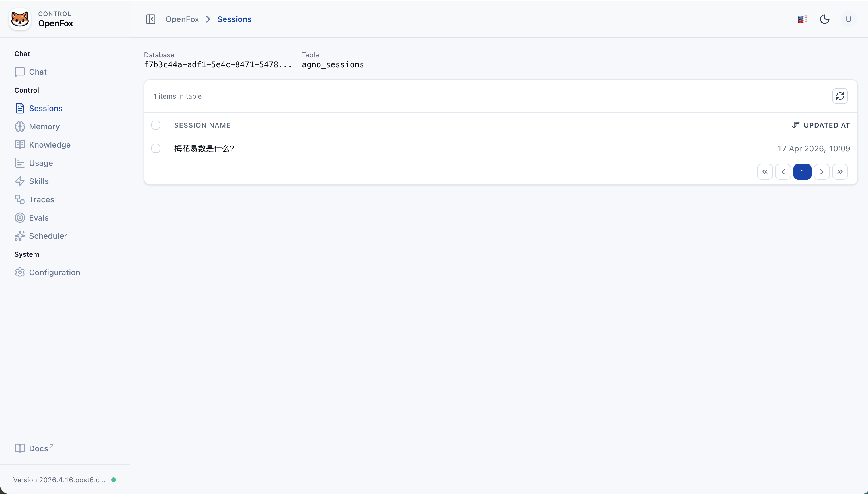The height and width of the screenshot is (494, 868).
Task: Open the Knowledge section
Action: coord(50,144)
